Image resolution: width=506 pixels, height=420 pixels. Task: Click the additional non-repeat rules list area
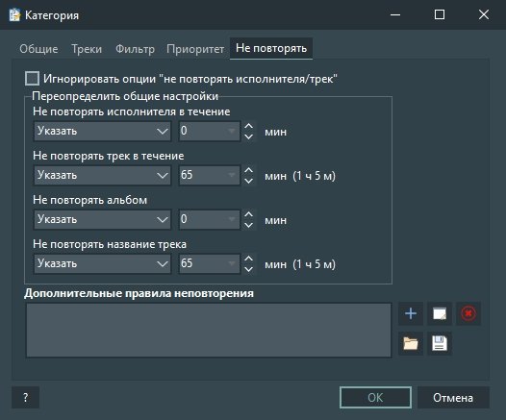point(209,330)
